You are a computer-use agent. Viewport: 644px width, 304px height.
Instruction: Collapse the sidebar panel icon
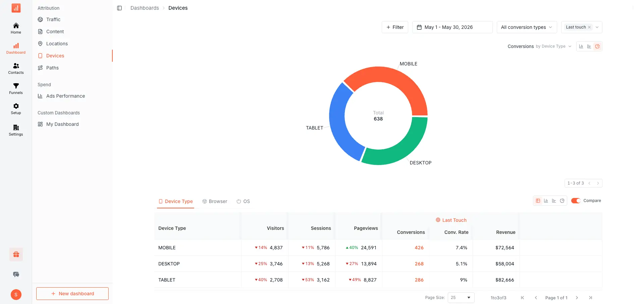click(x=119, y=8)
